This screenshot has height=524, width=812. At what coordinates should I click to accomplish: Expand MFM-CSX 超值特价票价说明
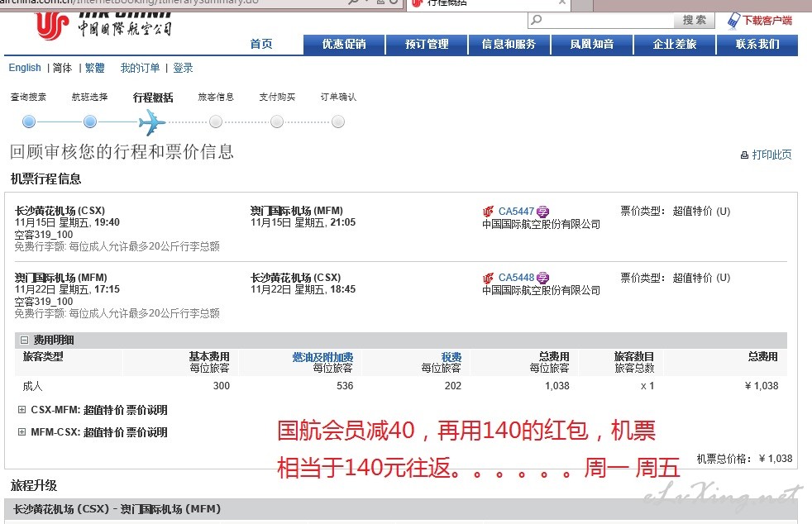(x=21, y=431)
